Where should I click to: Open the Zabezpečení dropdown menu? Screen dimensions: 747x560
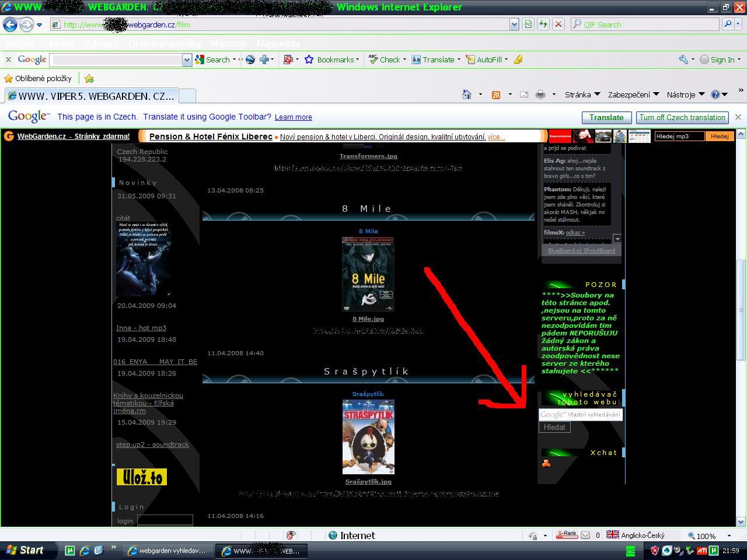click(633, 94)
